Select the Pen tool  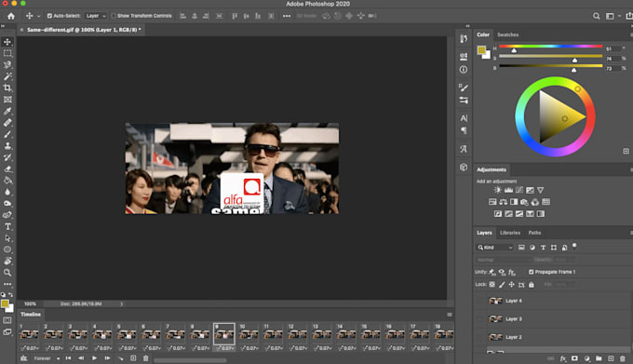7,215
